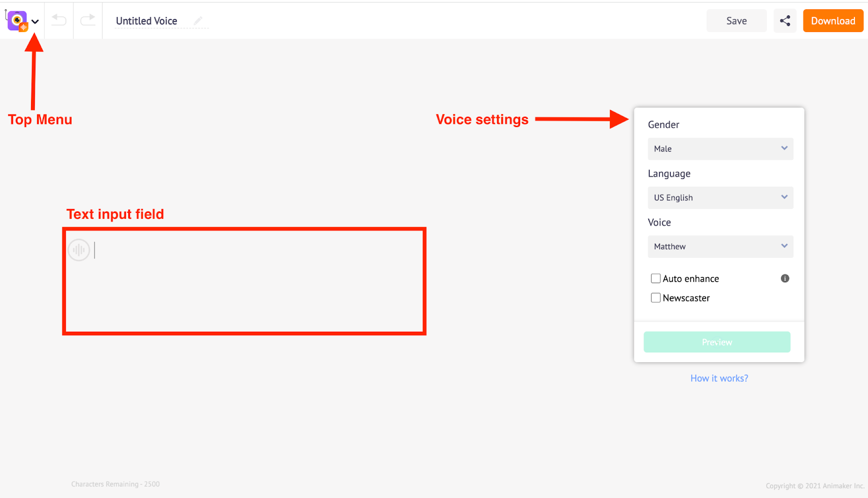Click the Animaker Voice logo icon

(x=17, y=21)
